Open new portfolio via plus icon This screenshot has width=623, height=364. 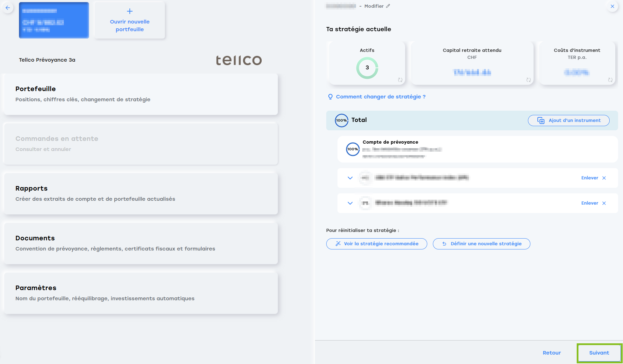click(130, 11)
